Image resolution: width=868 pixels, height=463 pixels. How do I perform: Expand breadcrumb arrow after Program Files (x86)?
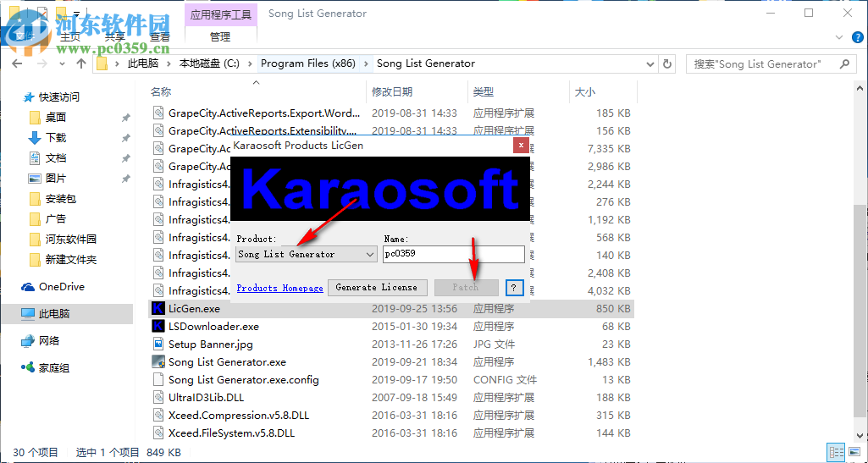tap(365, 63)
